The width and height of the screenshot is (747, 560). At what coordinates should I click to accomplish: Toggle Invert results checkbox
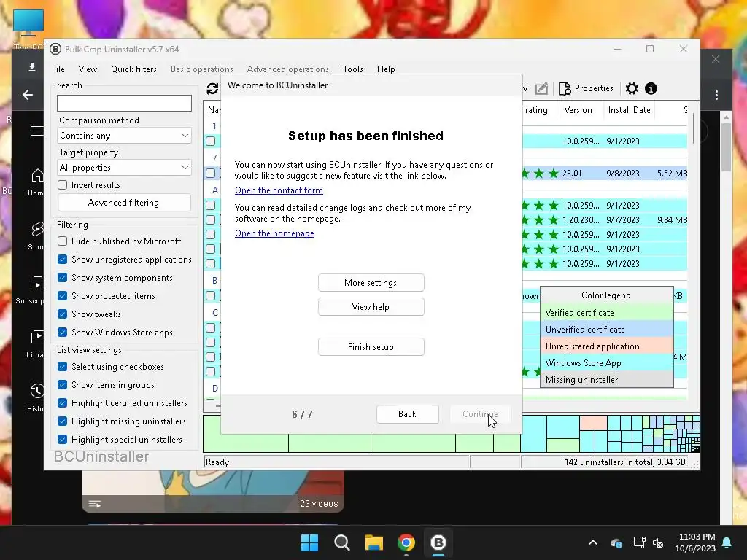63,184
